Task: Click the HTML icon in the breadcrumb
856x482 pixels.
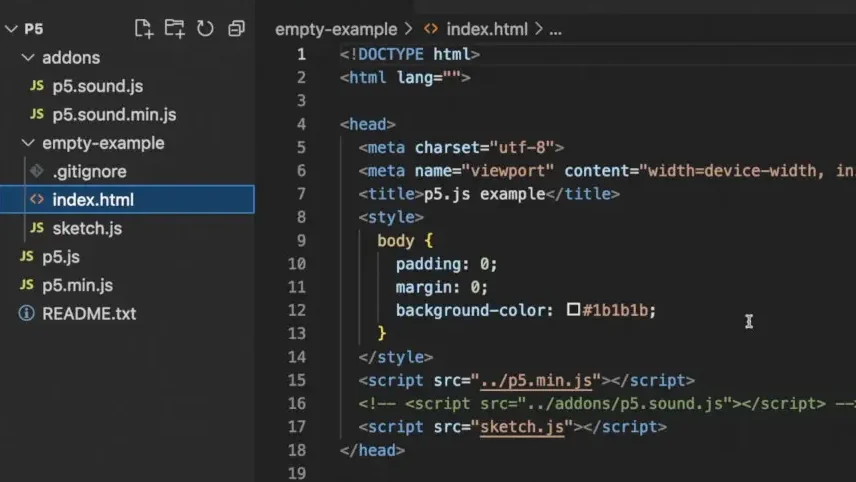Action: click(x=431, y=29)
